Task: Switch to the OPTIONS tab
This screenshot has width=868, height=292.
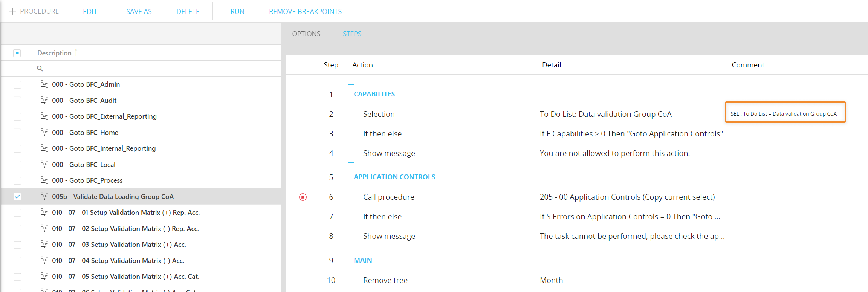Action: [306, 34]
